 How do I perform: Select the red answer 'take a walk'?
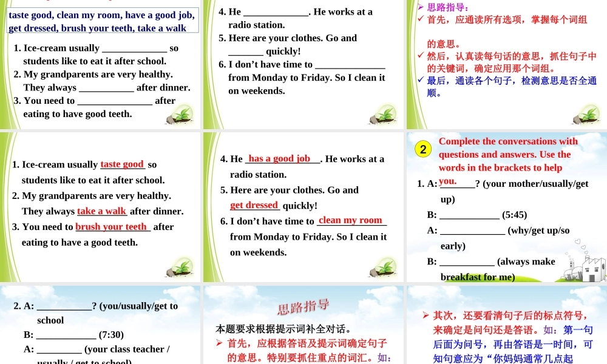click(x=101, y=211)
